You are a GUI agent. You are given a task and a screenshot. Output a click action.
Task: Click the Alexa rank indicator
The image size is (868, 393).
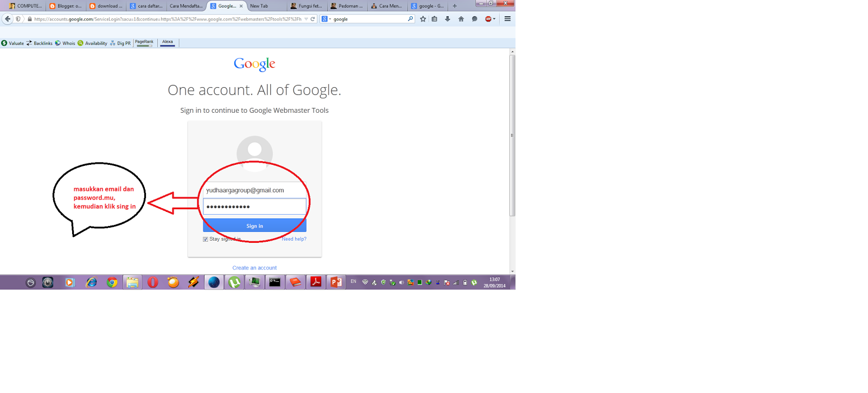(x=168, y=43)
